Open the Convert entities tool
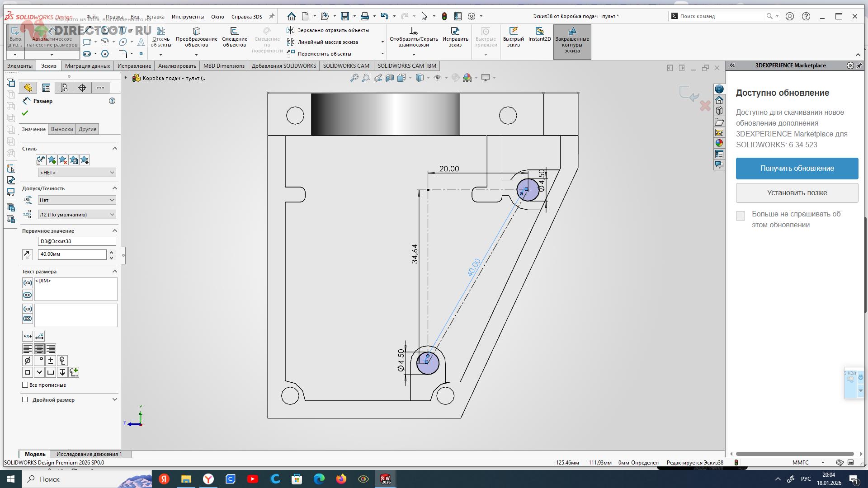This screenshot has width=868, height=488. point(196,32)
